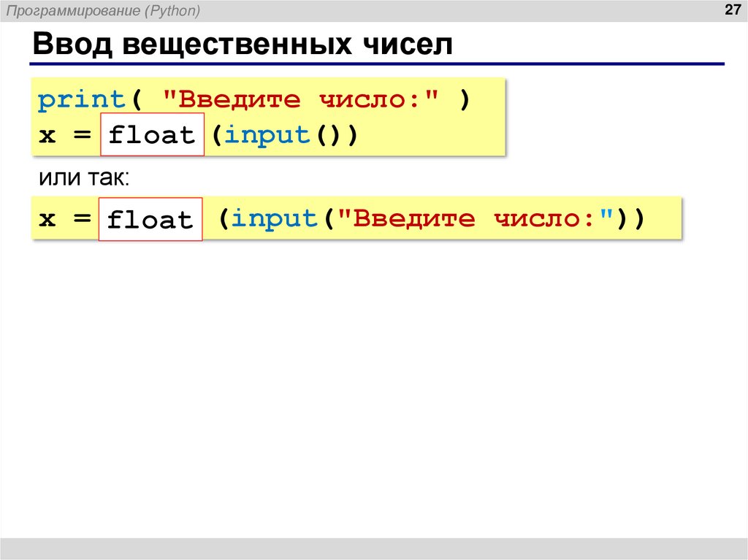
Task: Click the bottom edge bar of the slide
Action: [x=374, y=549]
